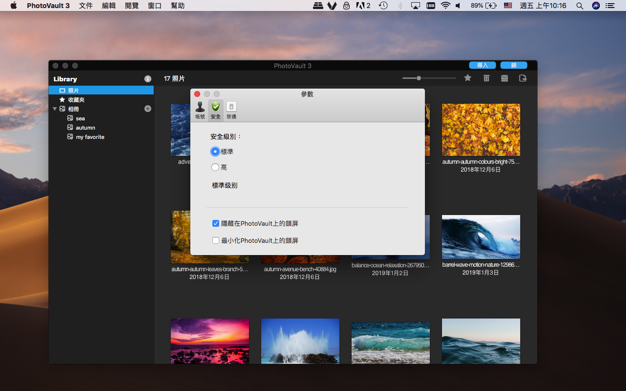Click the sea album icon
The width and height of the screenshot is (626, 391).
point(70,118)
